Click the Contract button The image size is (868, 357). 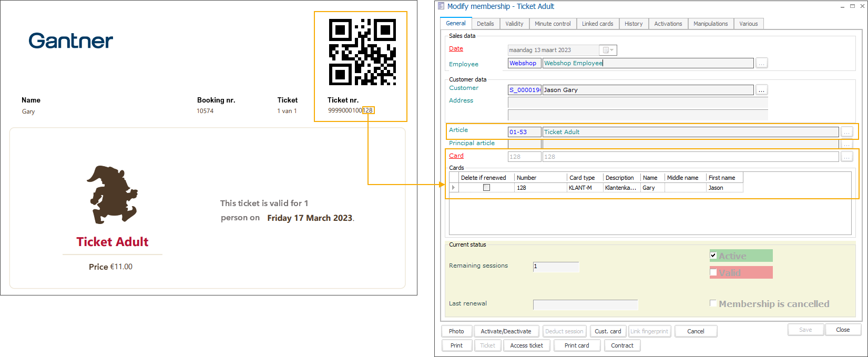pyautogui.click(x=622, y=345)
